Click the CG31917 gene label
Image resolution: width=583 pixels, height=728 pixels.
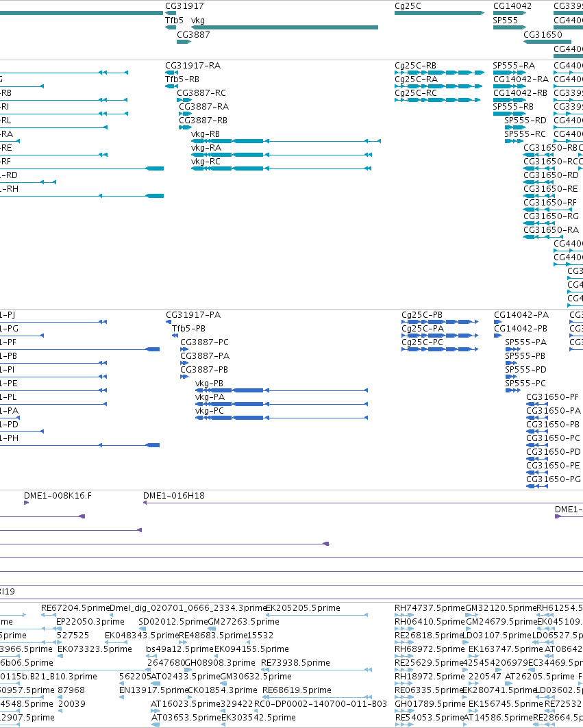tap(184, 6)
